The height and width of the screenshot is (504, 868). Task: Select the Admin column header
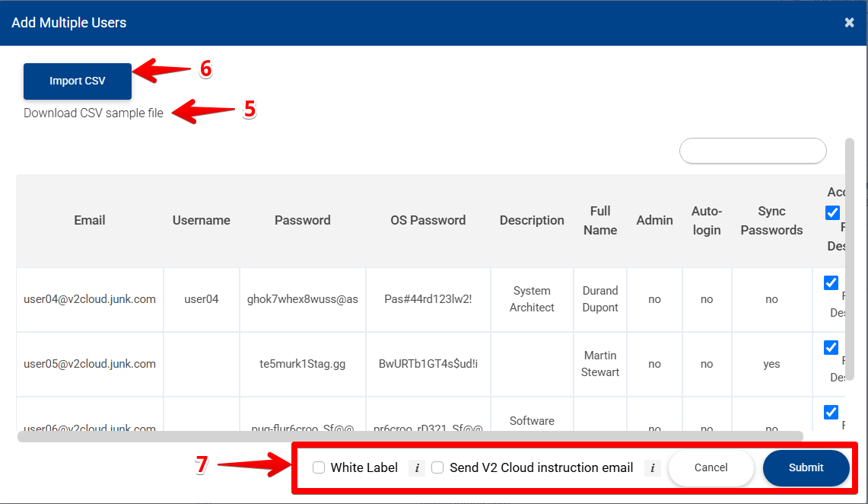654,221
